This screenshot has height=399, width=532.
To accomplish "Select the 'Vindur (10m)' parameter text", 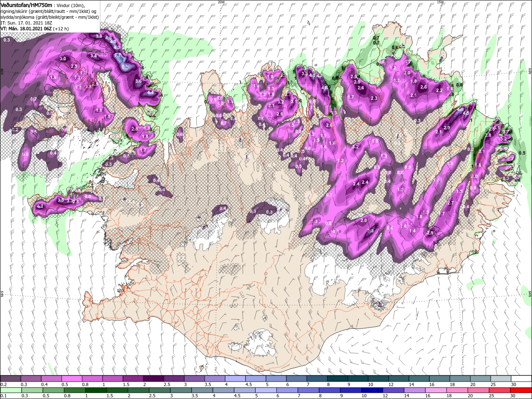I will pos(70,5).
